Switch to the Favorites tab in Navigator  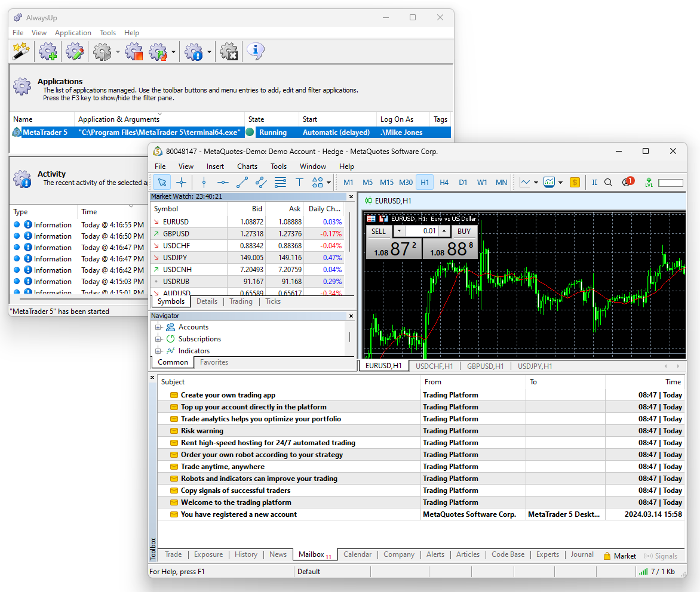[x=214, y=362]
